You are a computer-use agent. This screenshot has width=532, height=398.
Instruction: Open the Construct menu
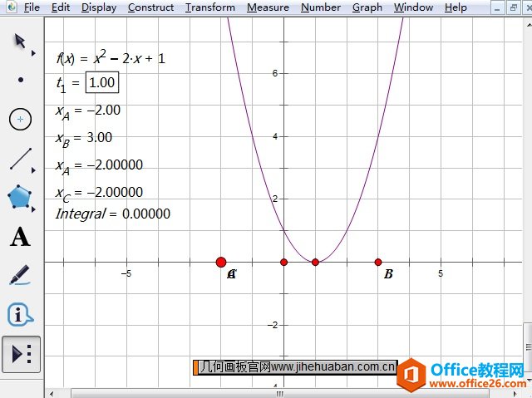click(151, 7)
